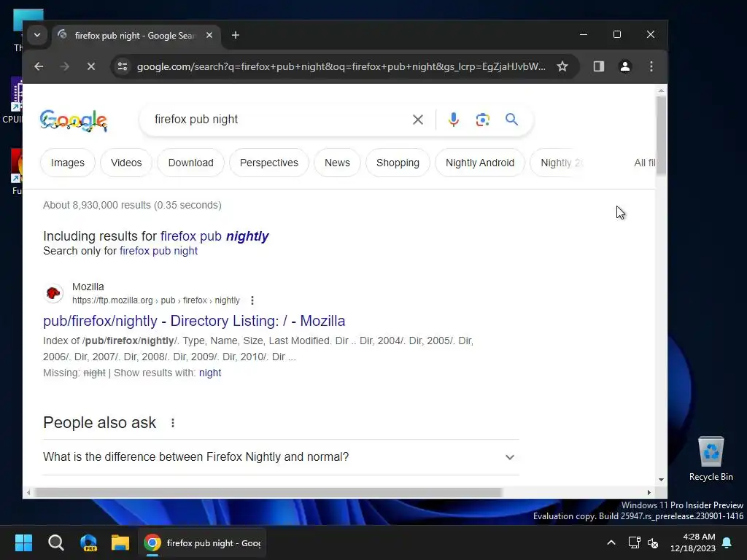Click the address bar URL
This screenshot has height=560, width=747.
pyautogui.click(x=341, y=66)
